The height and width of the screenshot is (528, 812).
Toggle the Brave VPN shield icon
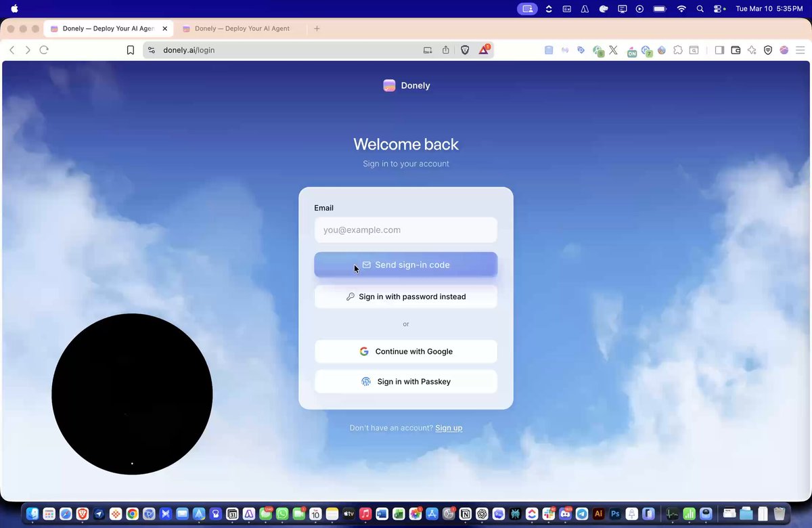[x=767, y=50]
